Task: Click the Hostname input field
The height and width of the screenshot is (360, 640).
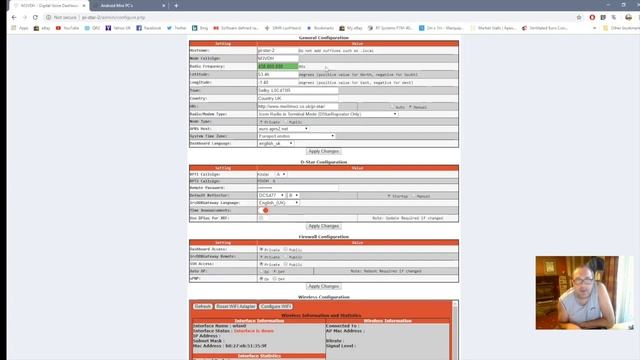Action: point(278,50)
